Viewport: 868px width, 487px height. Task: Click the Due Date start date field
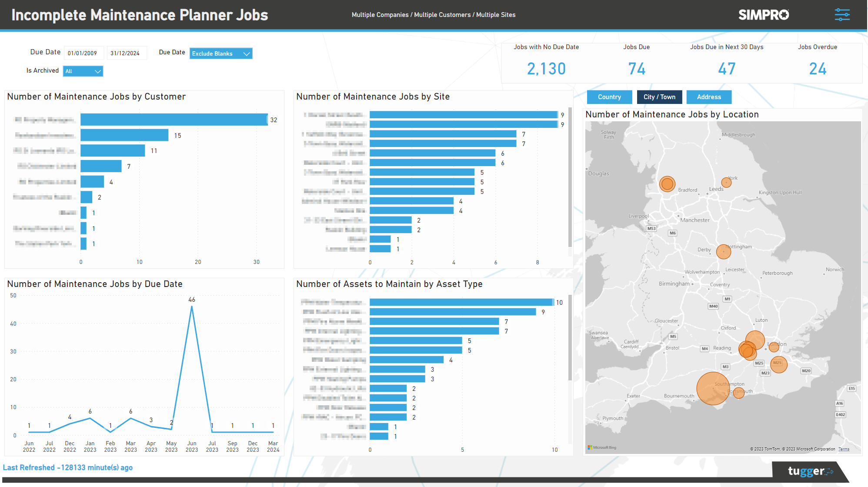83,53
